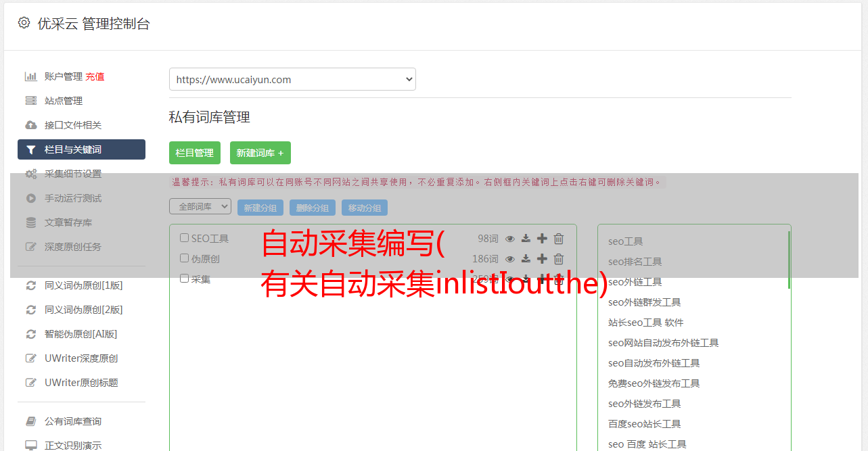Click the red 充值 link
Image resolution: width=868 pixels, height=451 pixels.
[95, 76]
